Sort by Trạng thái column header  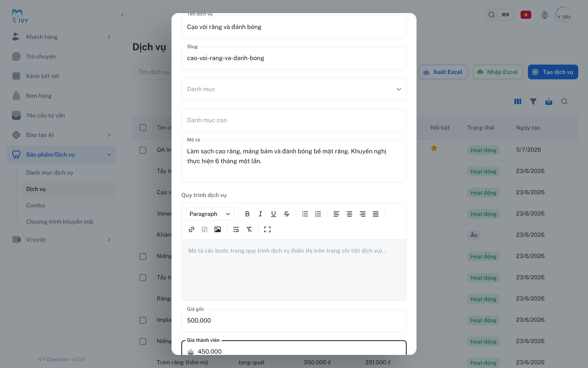481,128
